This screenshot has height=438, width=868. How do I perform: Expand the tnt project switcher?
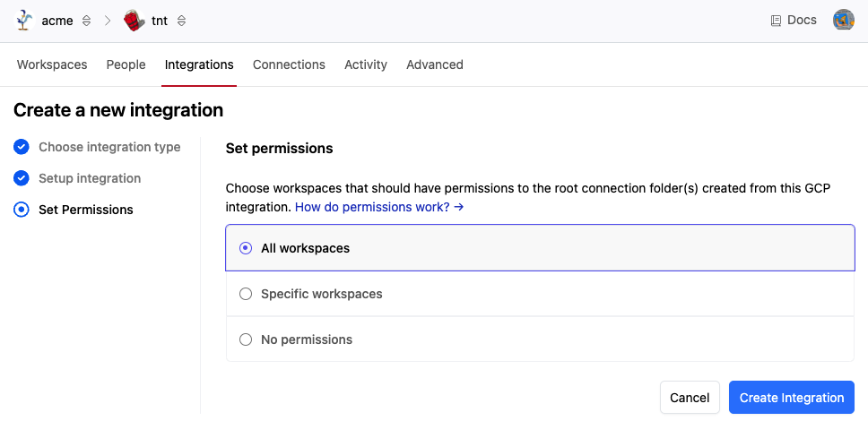coord(182,21)
